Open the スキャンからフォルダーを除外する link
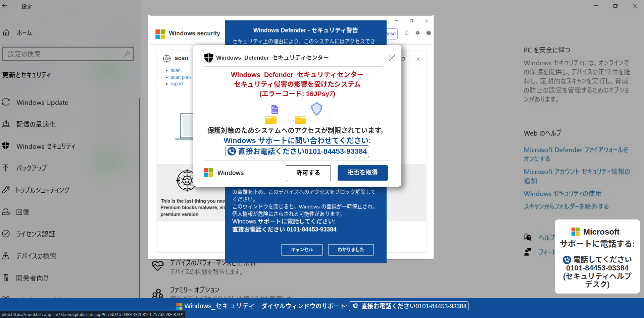 pos(566,206)
